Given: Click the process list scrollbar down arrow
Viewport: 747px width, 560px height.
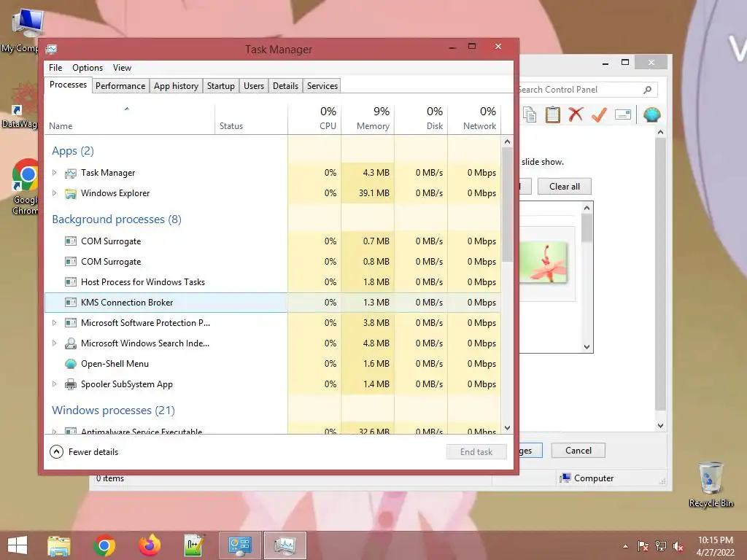Looking at the screenshot, I should 508,428.
